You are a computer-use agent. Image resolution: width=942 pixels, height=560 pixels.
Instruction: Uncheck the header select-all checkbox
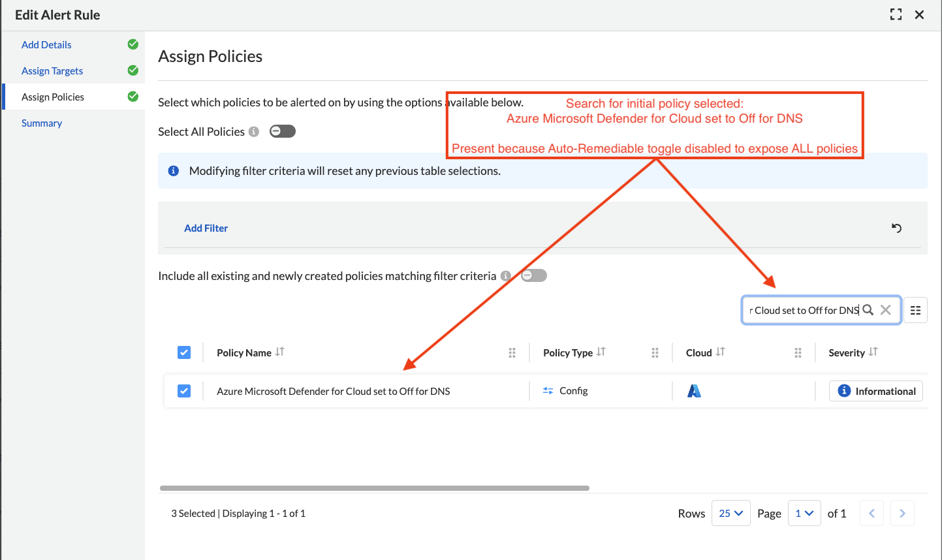[x=184, y=352]
